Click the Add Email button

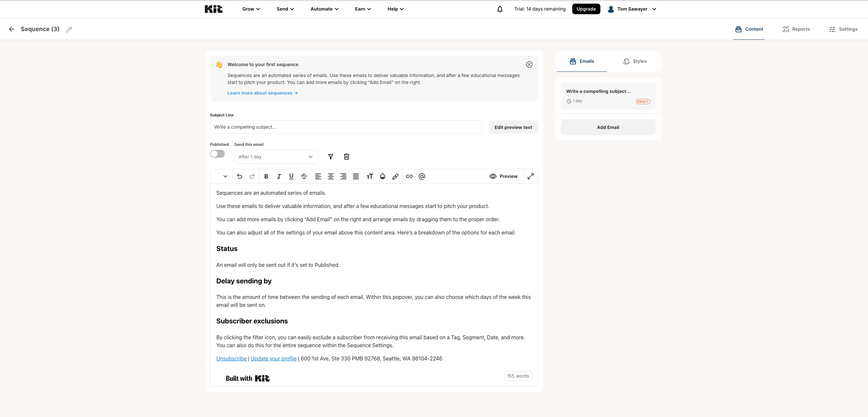pos(608,127)
